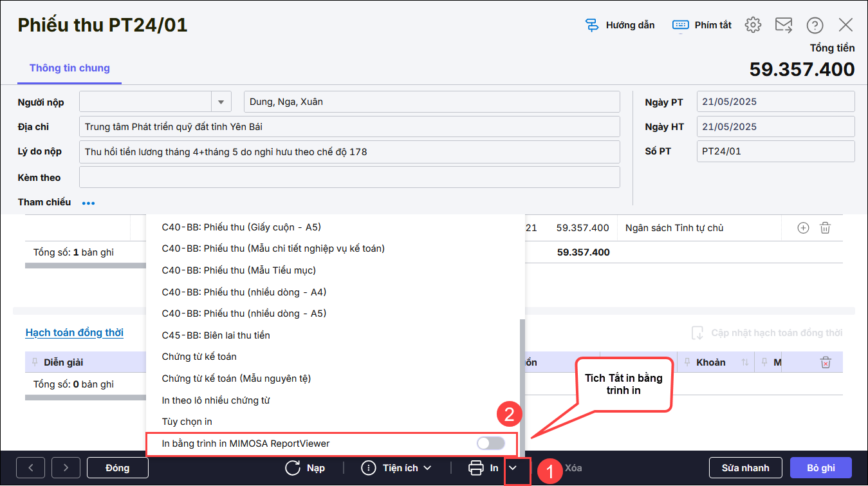Expand the In print options arrow
The image size is (868, 486).
(513, 468)
